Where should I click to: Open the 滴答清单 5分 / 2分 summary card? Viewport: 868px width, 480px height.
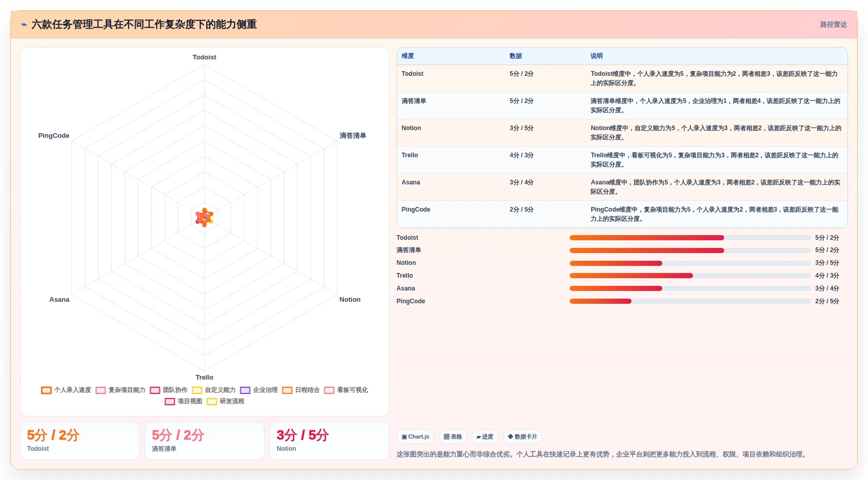coord(205,441)
